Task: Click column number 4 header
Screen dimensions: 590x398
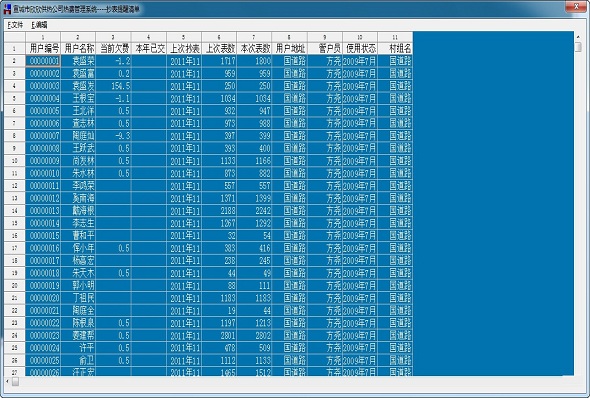Action: tap(149, 37)
